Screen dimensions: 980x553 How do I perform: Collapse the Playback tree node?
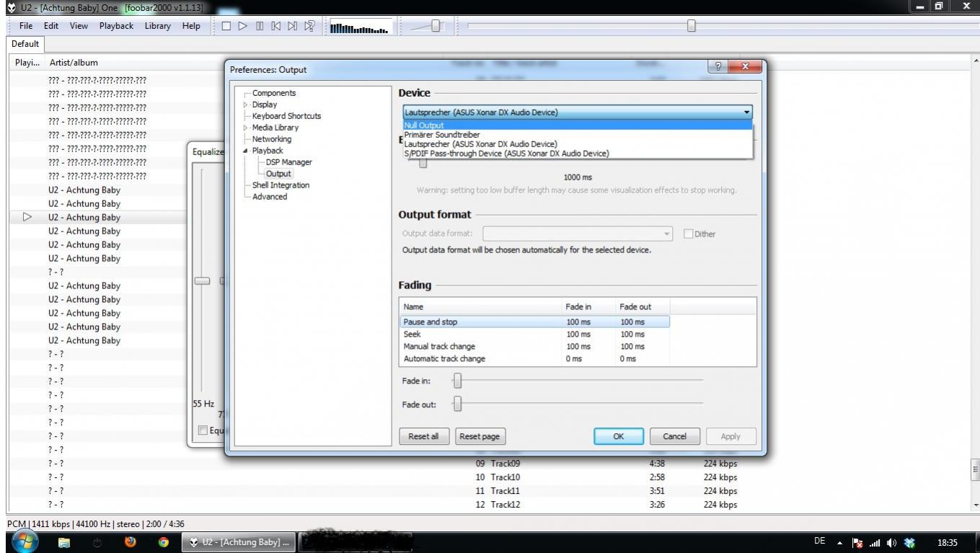click(245, 151)
